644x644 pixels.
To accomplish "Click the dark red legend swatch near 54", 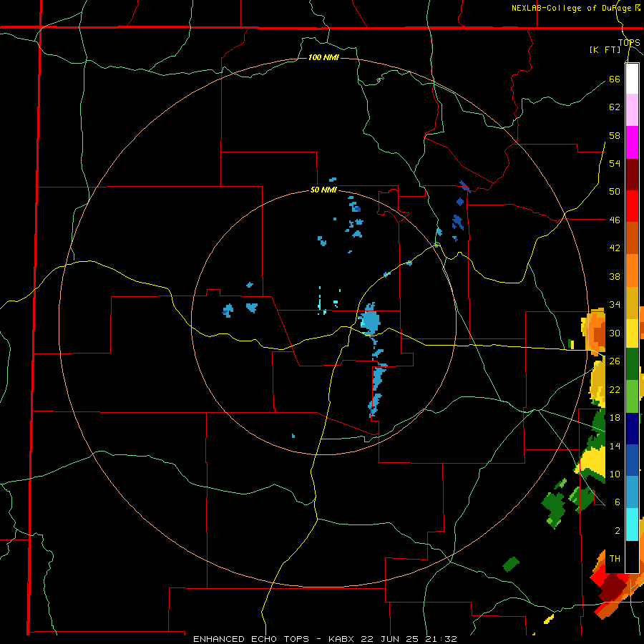I will coord(632,175).
